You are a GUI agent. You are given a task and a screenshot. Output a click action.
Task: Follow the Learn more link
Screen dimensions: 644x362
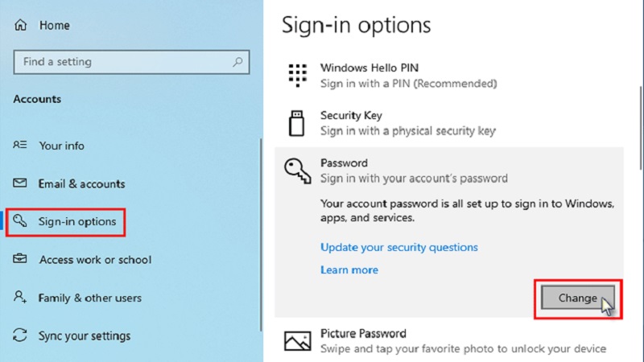point(349,269)
